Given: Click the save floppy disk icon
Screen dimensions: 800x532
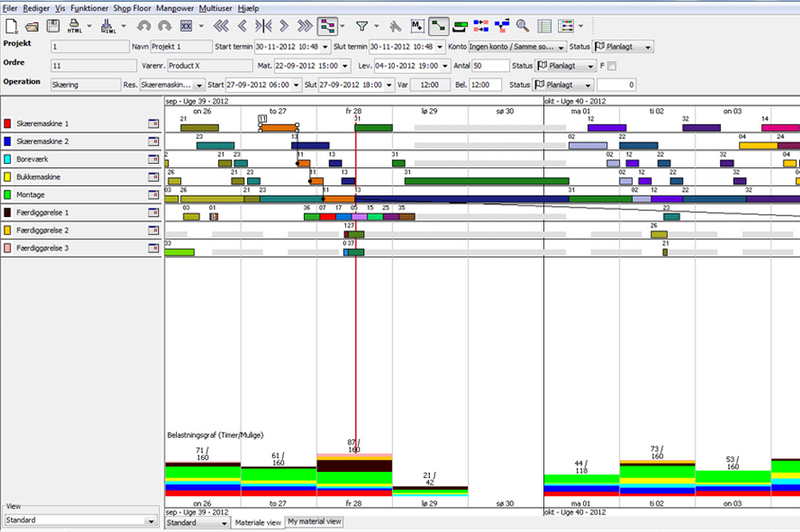Looking at the screenshot, I should (x=53, y=27).
